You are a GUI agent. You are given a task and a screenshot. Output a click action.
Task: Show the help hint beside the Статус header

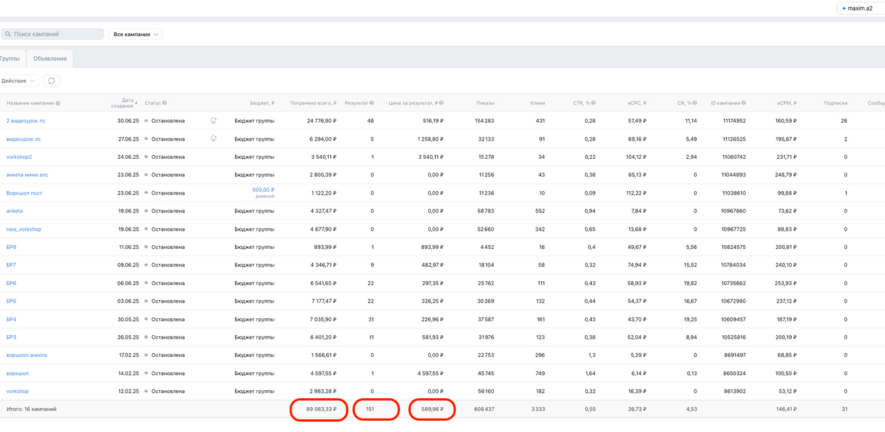164,103
